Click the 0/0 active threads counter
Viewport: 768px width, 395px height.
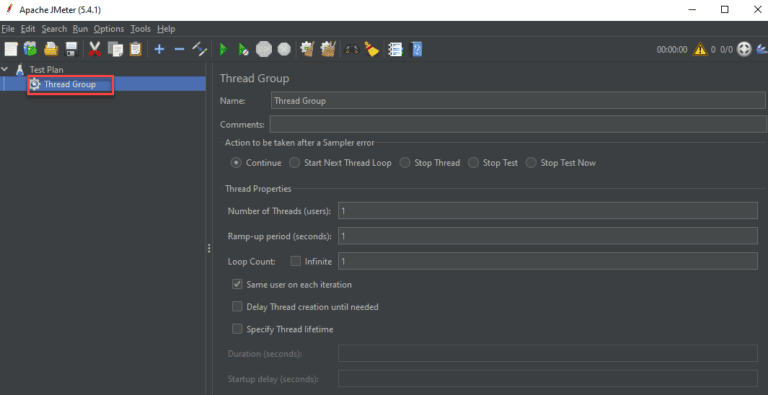[726, 49]
